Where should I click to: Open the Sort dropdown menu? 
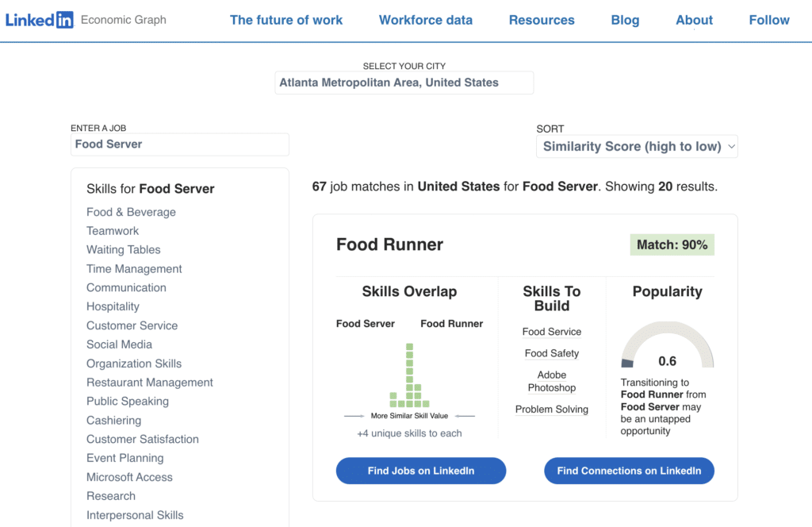coord(637,146)
